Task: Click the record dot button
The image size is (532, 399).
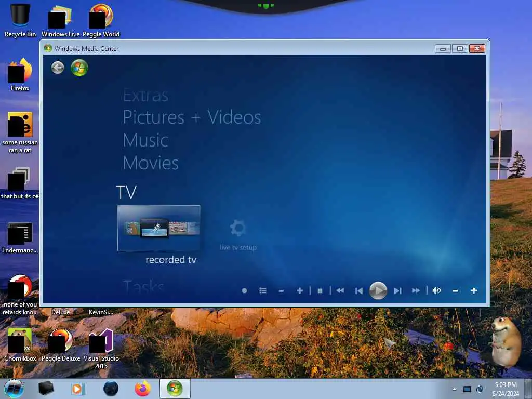Action: coord(244,291)
